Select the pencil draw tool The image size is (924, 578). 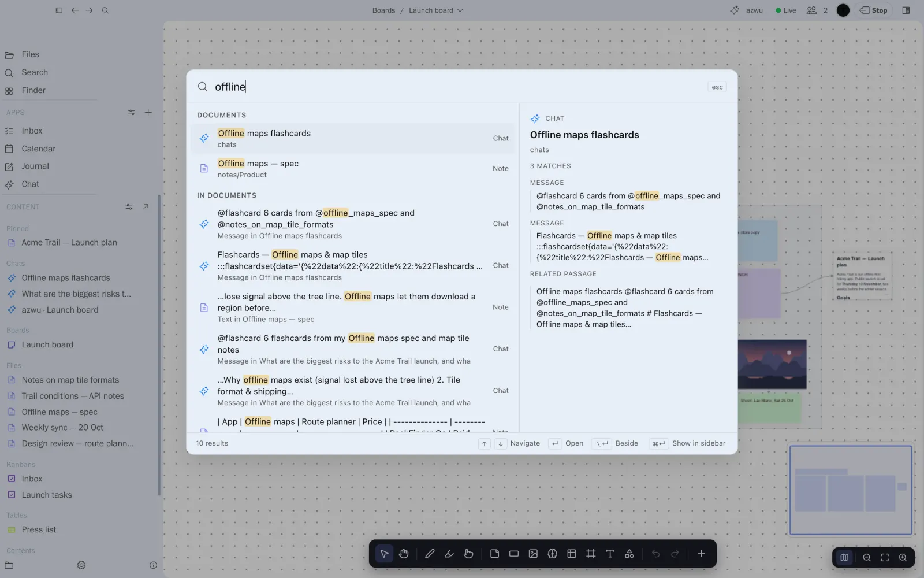(x=430, y=554)
